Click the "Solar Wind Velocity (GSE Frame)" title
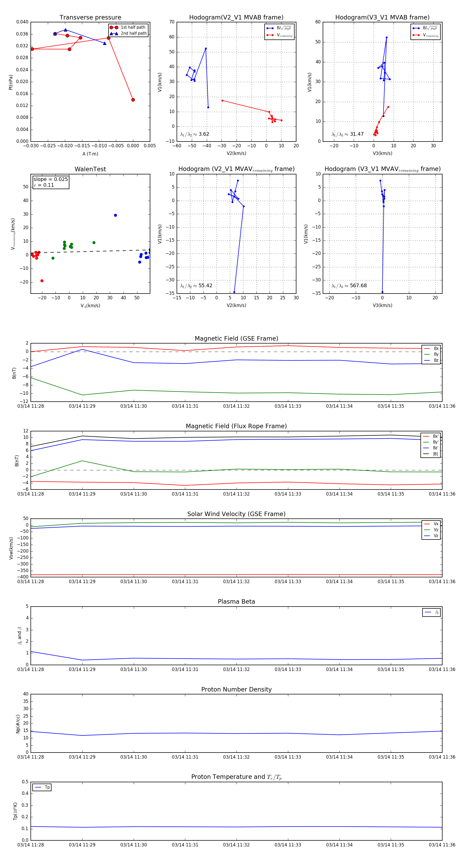Image resolution: width=473 pixels, height=868 pixels. click(236, 514)
